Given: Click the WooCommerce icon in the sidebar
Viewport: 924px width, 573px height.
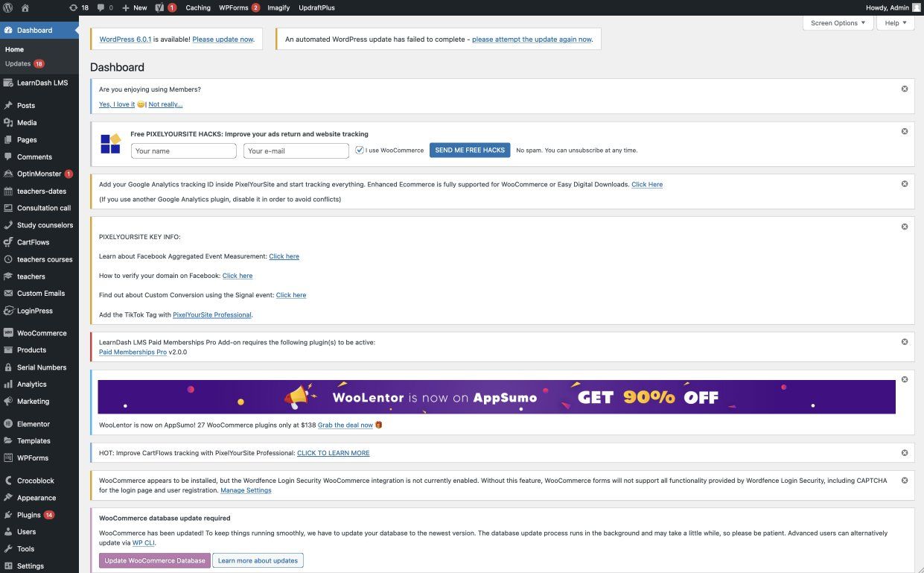Looking at the screenshot, I should coord(8,333).
